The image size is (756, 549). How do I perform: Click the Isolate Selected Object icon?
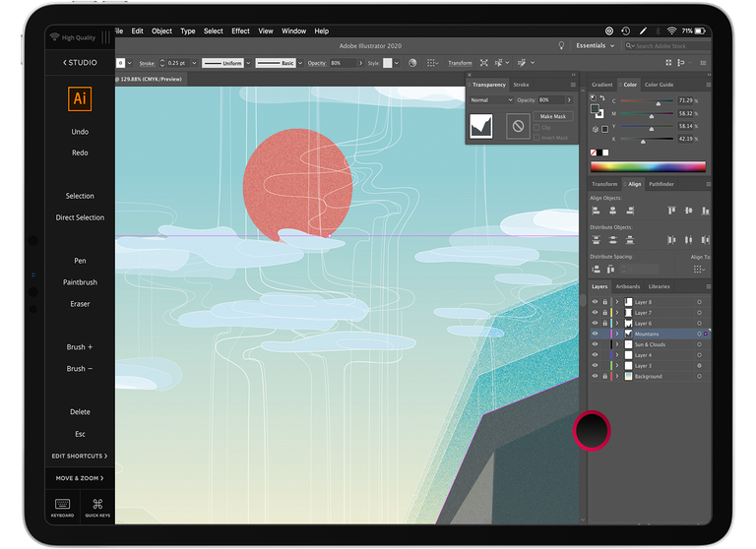point(483,63)
